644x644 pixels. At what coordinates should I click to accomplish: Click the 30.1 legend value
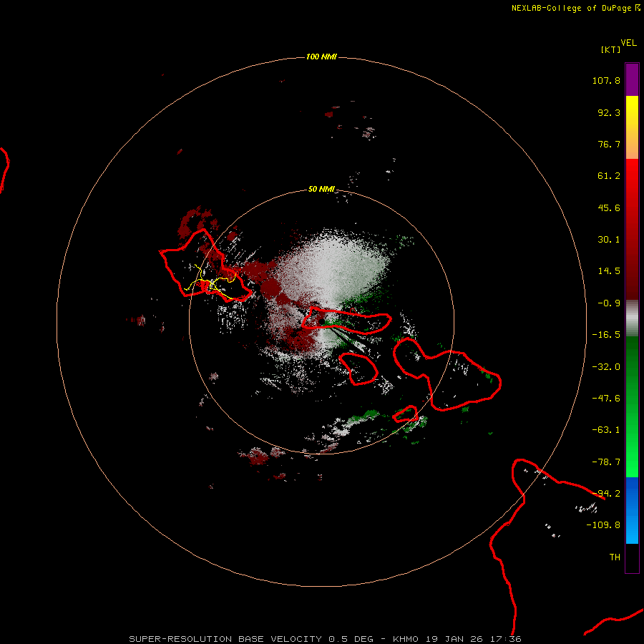click(609, 240)
